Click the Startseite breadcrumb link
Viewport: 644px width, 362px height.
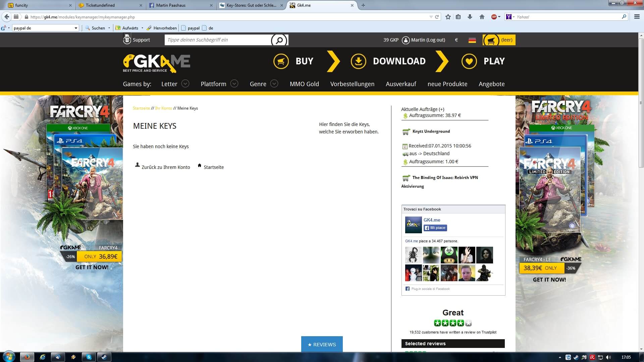point(141,108)
